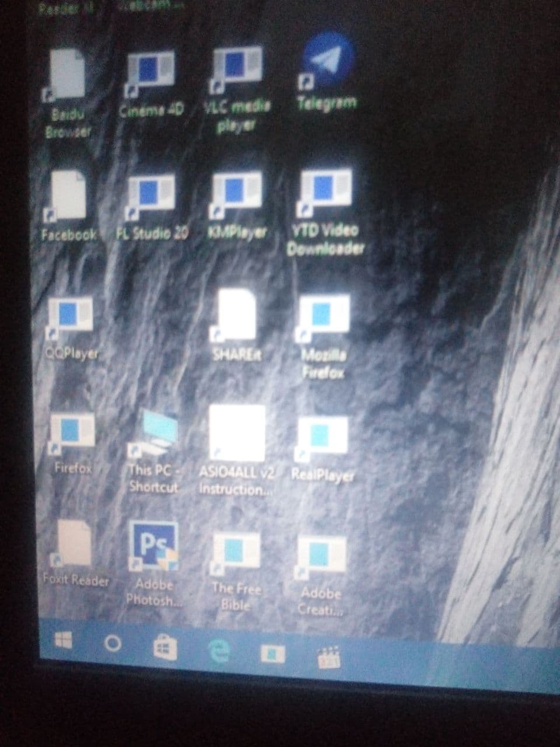Select the VLC media player shortcut
The height and width of the screenshot is (747, 560).
tap(236, 69)
